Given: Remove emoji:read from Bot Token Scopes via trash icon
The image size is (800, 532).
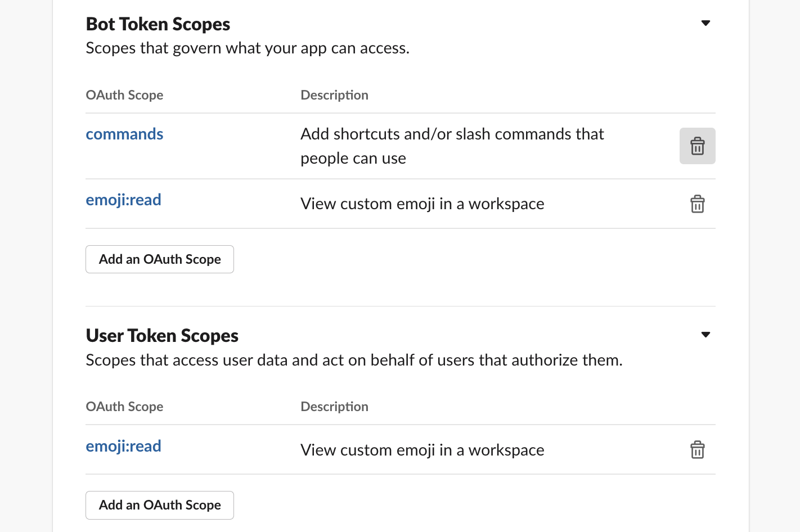Looking at the screenshot, I should pos(697,204).
